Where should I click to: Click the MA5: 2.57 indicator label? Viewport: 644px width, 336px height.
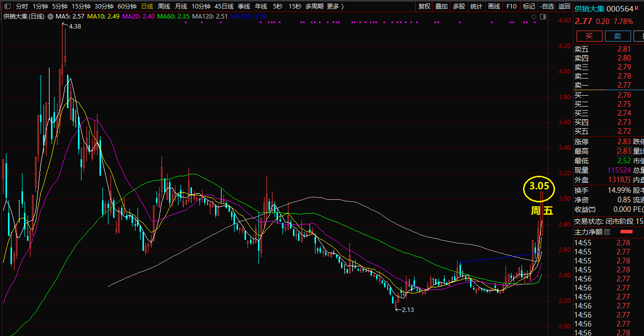pos(70,17)
